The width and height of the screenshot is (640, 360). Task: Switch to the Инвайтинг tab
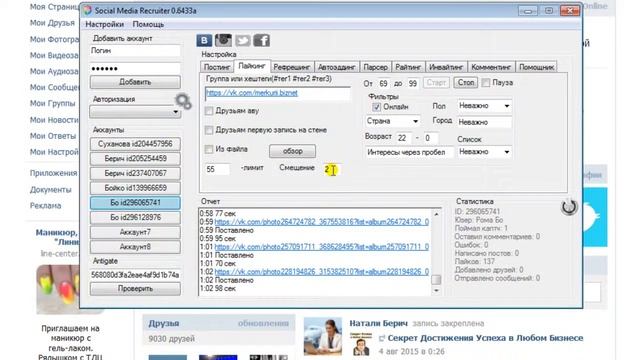(446, 67)
